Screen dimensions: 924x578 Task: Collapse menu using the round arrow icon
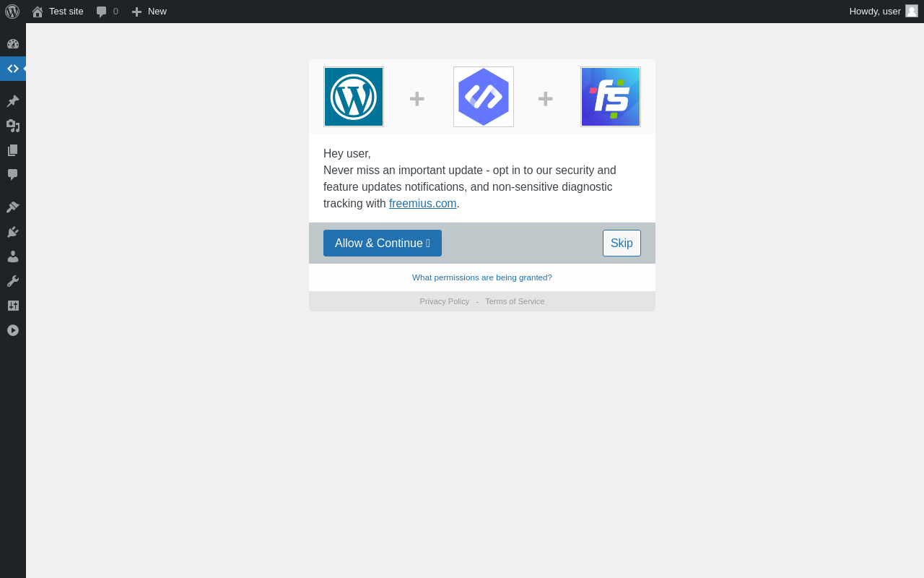(13, 330)
